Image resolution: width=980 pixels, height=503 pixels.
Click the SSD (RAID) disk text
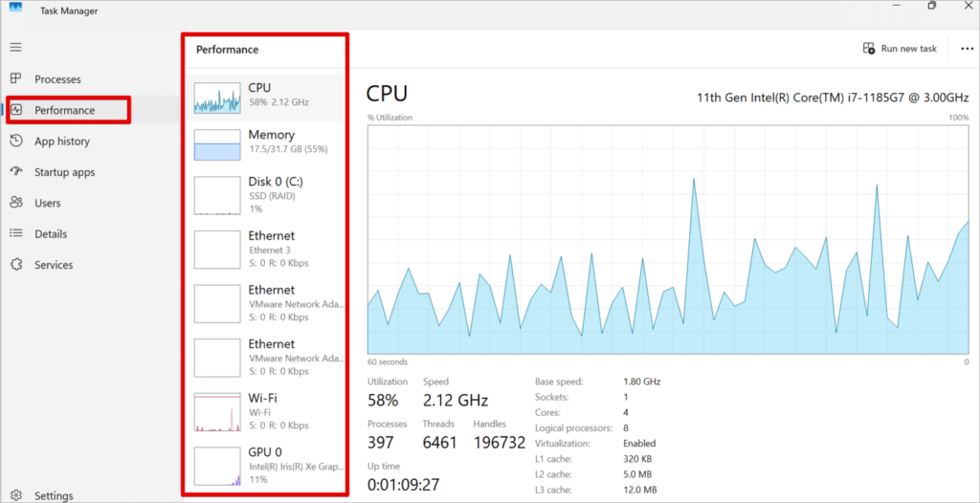click(272, 196)
